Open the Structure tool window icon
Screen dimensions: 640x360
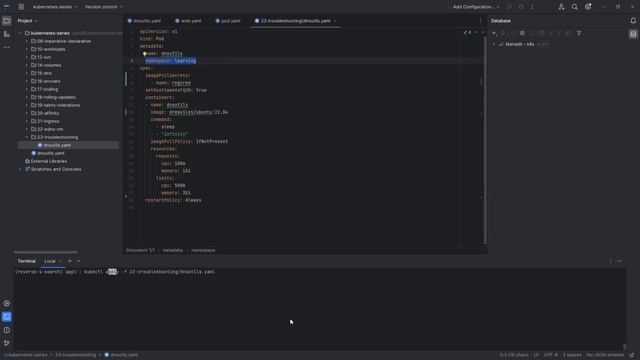click(x=7, y=34)
